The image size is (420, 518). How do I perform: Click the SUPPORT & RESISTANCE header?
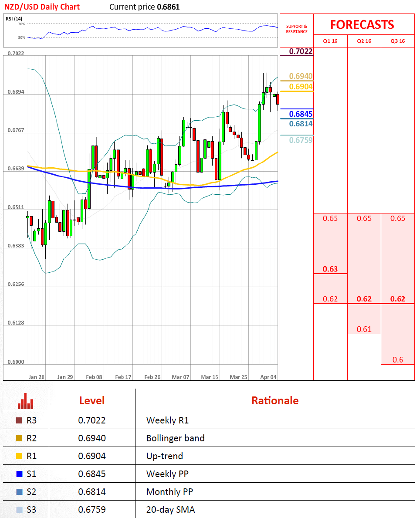click(297, 29)
